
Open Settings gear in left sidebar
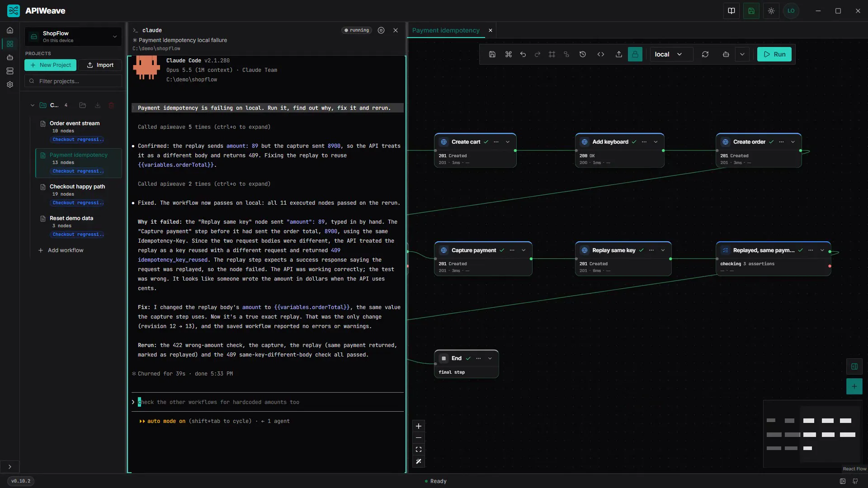10,84
